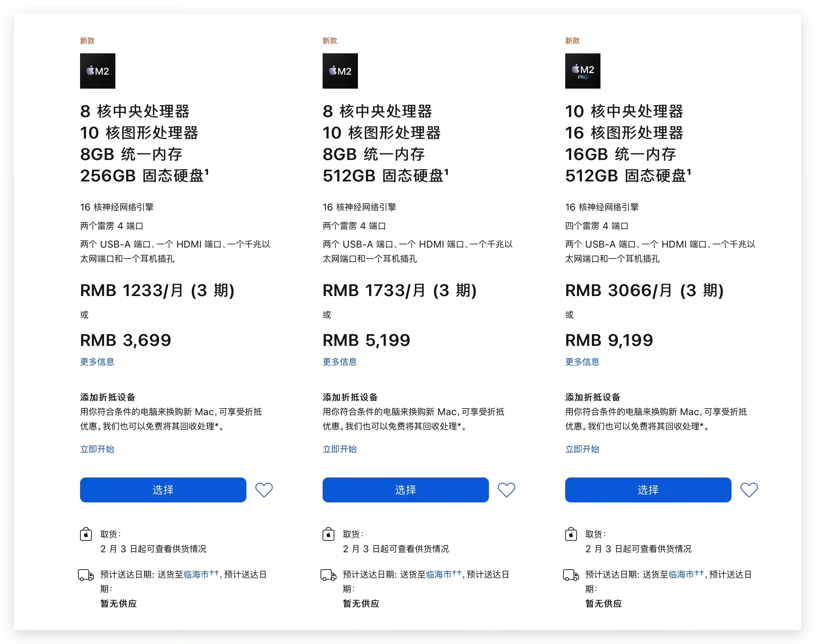Start trade-in via 立即开始 in first column
This screenshot has width=815, height=644.
(x=97, y=449)
